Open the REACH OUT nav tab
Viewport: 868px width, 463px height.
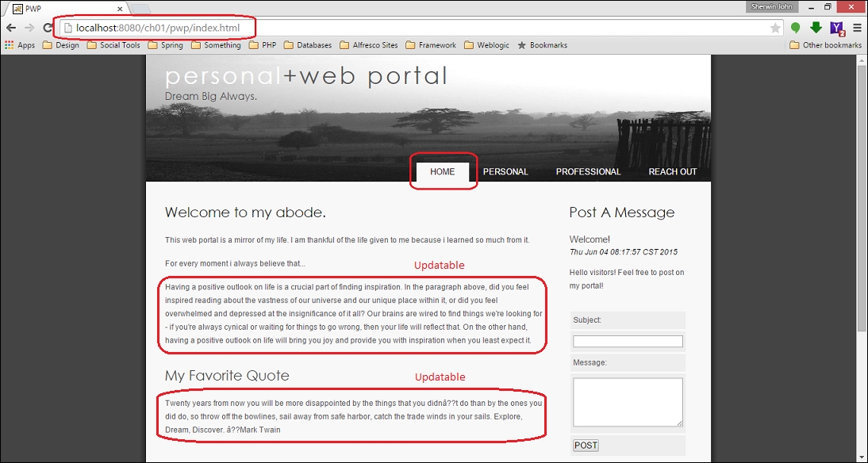pos(672,172)
